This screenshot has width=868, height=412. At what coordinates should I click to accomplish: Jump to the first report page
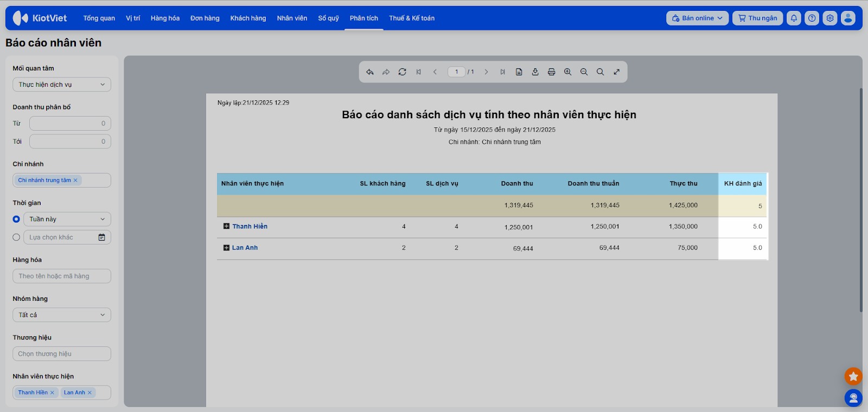point(419,72)
